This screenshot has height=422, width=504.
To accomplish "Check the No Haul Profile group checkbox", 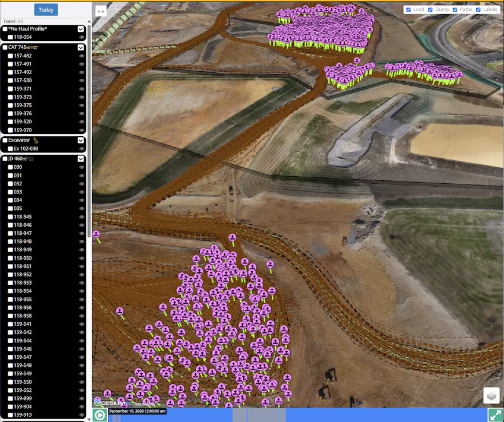I will tap(5, 29).
